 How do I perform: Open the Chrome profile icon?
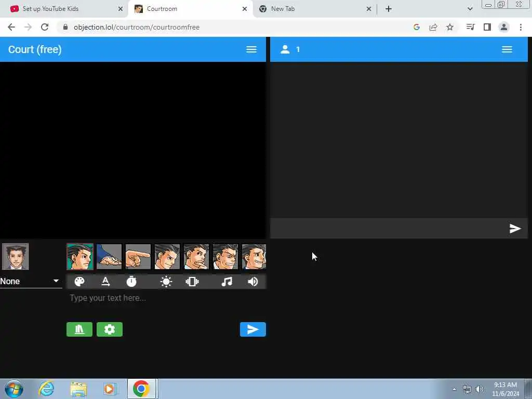[504, 27]
